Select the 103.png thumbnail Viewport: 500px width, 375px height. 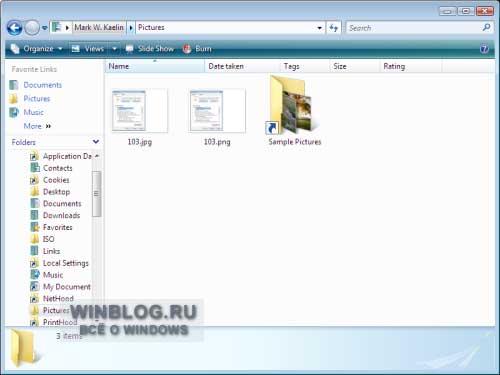(217, 110)
